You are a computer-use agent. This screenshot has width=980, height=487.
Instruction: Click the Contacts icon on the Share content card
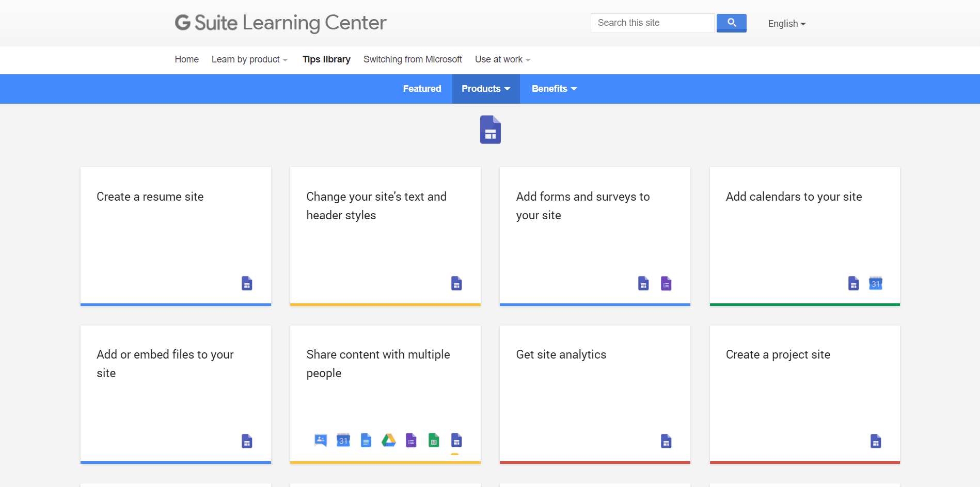[321, 440]
